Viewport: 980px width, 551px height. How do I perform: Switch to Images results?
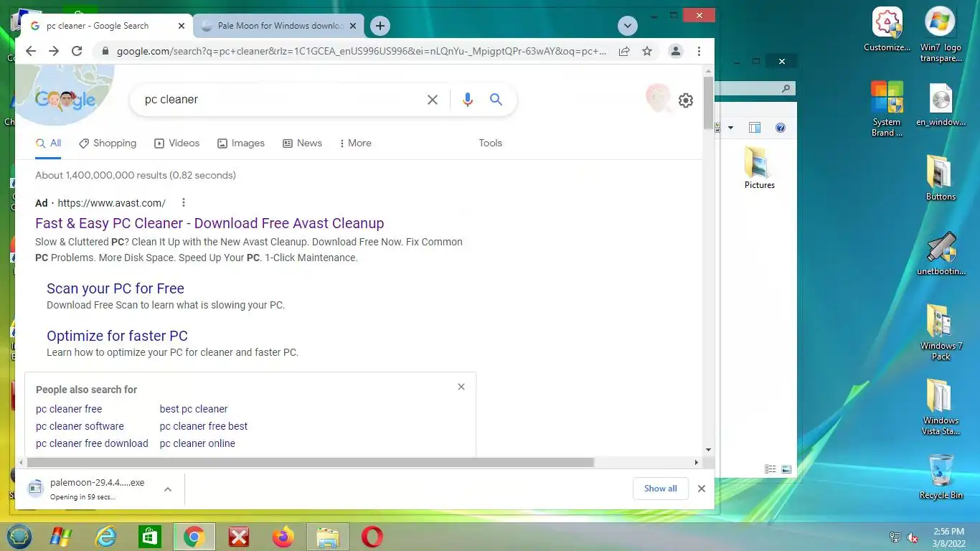click(241, 143)
